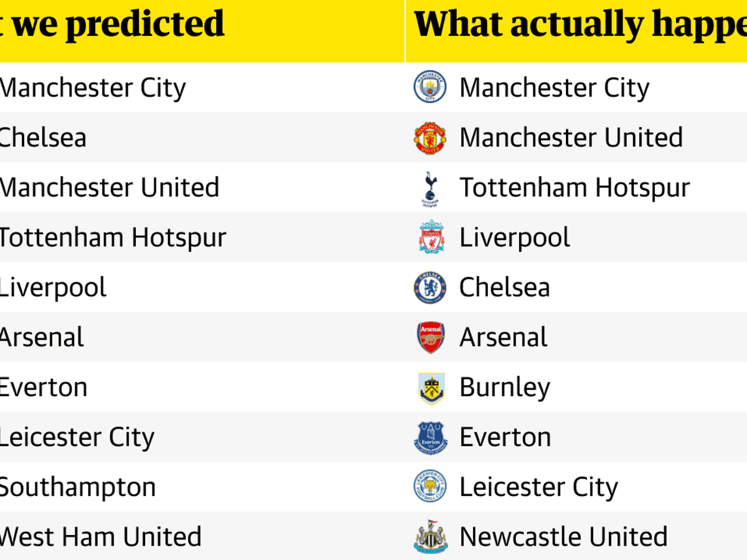Click the Burnley club crest
The width and height of the screenshot is (747, 560).
430,388
